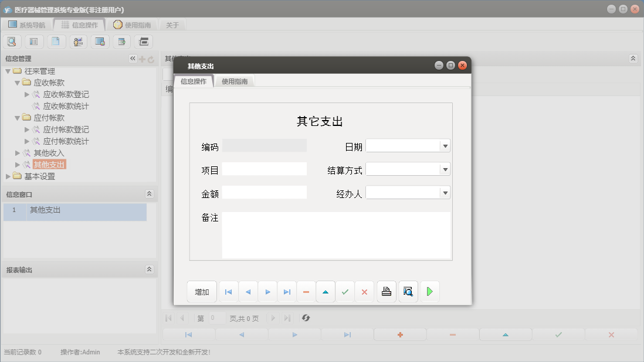The image size is (644, 362).
Task: Select the monitor toolbar icon
Action: click(100, 42)
